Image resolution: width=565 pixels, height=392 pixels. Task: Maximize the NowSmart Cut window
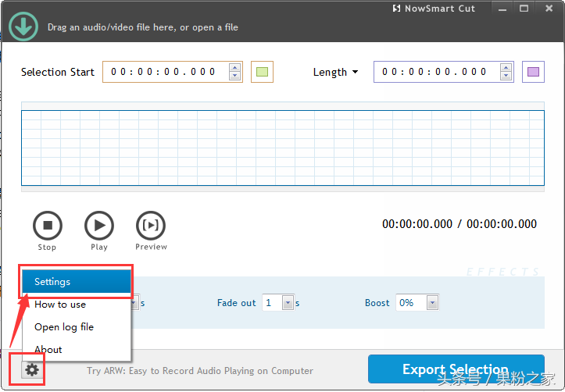[524, 9]
